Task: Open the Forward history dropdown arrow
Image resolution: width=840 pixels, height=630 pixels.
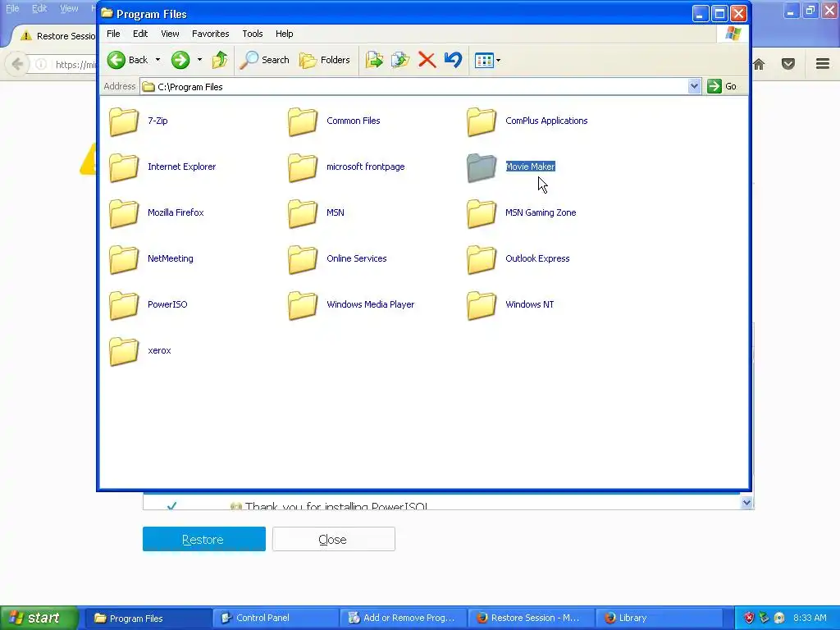Action: (199, 60)
